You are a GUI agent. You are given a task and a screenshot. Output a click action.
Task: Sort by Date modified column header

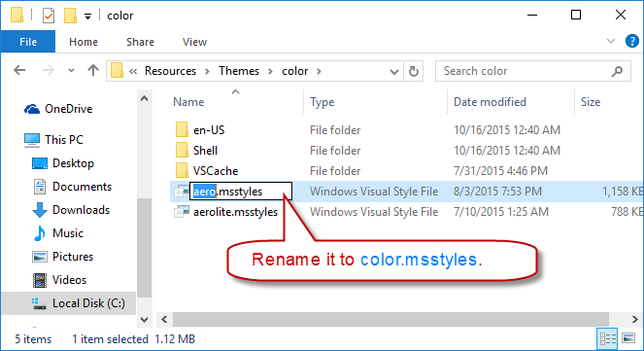click(490, 102)
